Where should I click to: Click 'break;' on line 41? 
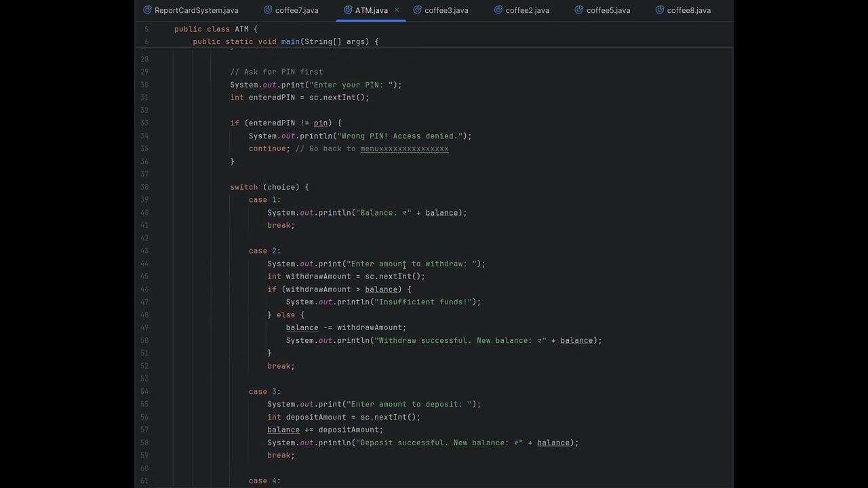pyautogui.click(x=281, y=226)
